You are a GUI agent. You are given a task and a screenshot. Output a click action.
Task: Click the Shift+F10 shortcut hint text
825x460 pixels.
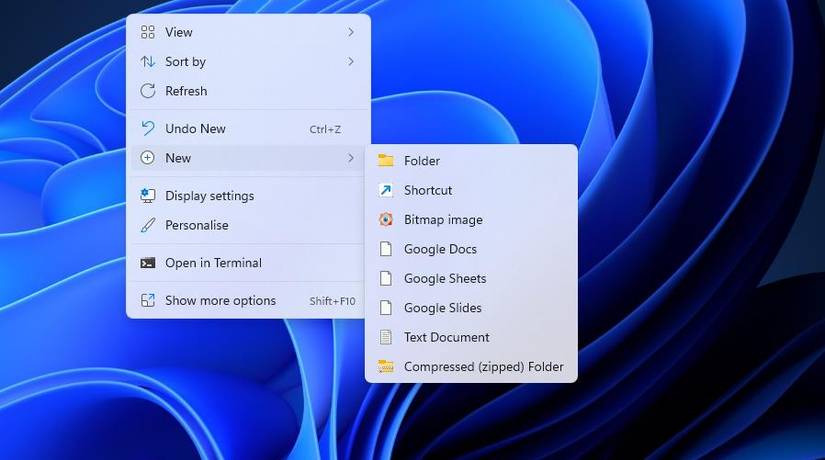tap(333, 301)
